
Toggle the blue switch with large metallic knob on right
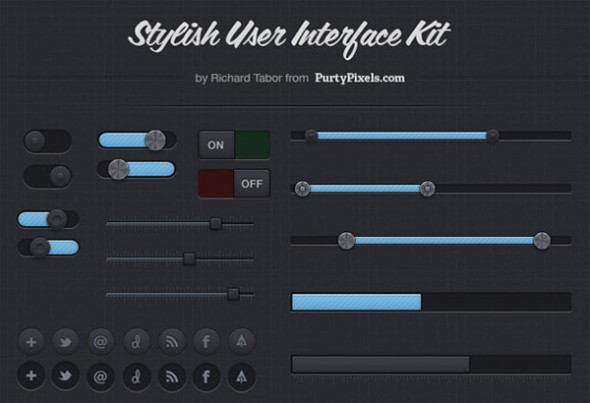tap(137, 140)
